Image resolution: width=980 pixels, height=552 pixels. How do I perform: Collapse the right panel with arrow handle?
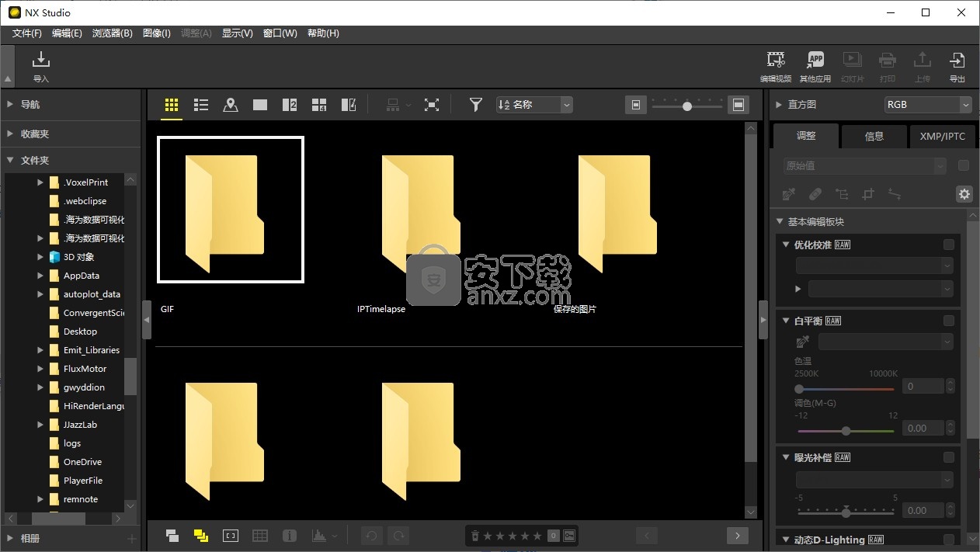point(763,320)
